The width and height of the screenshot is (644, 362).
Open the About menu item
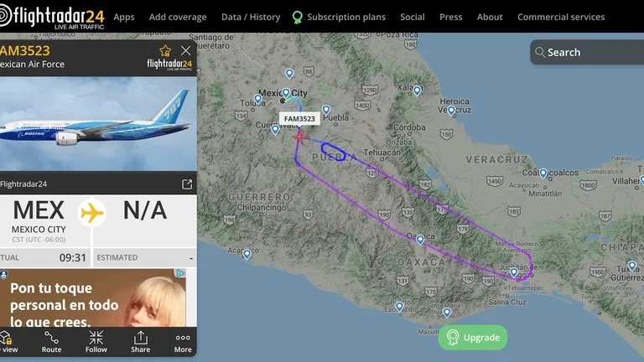tap(490, 17)
